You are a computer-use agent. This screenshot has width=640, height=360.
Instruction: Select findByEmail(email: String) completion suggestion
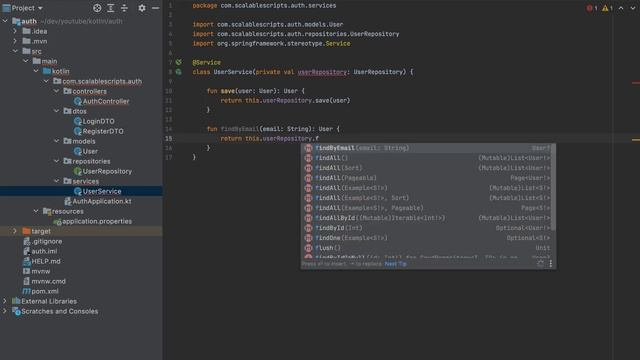[426, 148]
